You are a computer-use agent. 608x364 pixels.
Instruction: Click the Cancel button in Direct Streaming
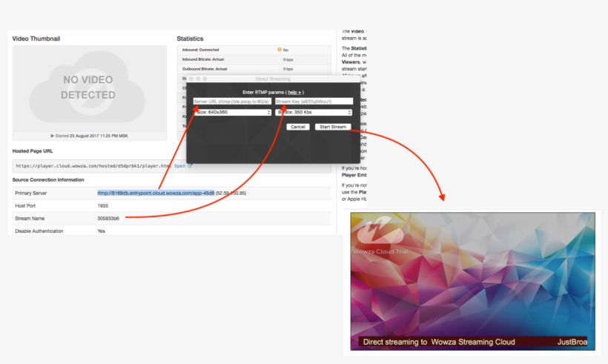coord(298,127)
